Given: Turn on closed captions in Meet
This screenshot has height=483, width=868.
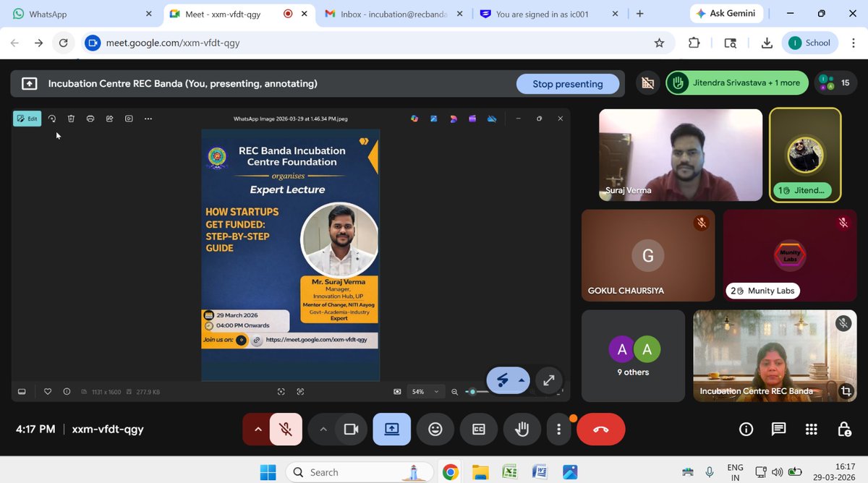Looking at the screenshot, I should click(478, 429).
